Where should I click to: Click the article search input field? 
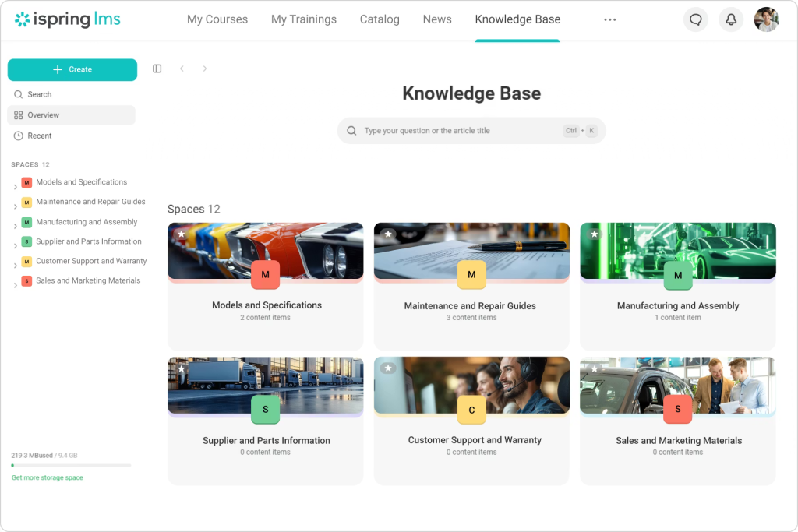471,130
